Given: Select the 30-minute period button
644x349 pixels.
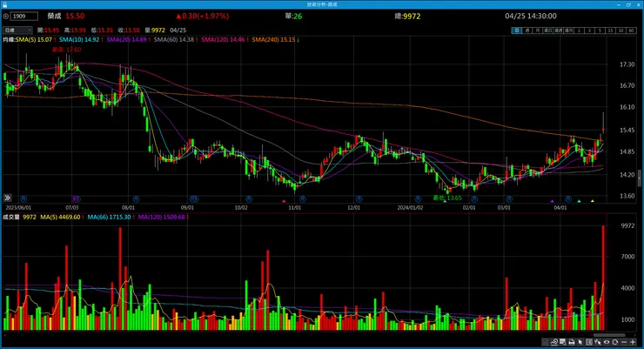Looking at the screenshot, I should click(621, 30).
